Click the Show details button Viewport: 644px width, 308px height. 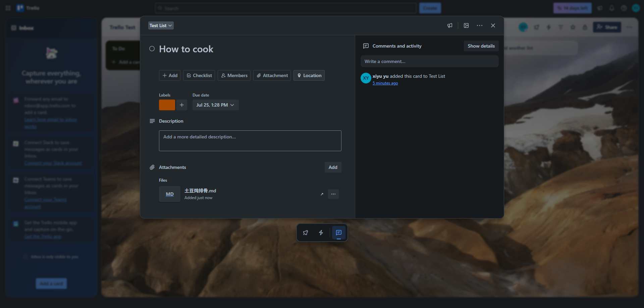(481, 46)
